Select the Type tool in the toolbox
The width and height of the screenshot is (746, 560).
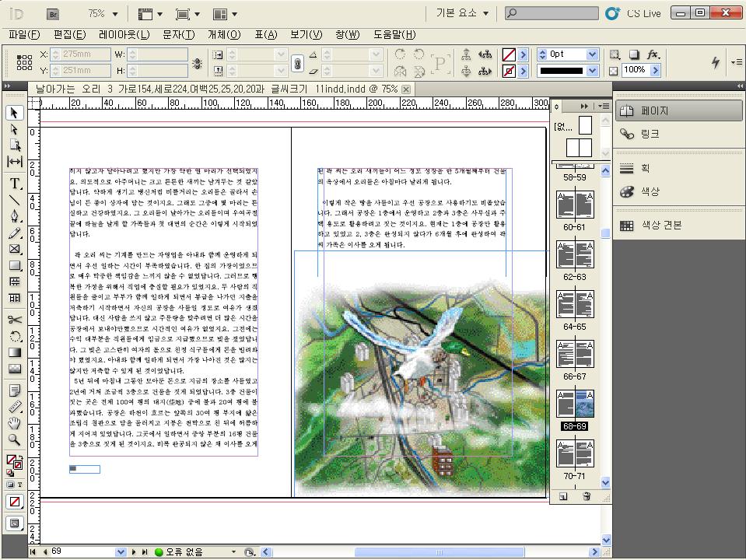pyautogui.click(x=15, y=184)
